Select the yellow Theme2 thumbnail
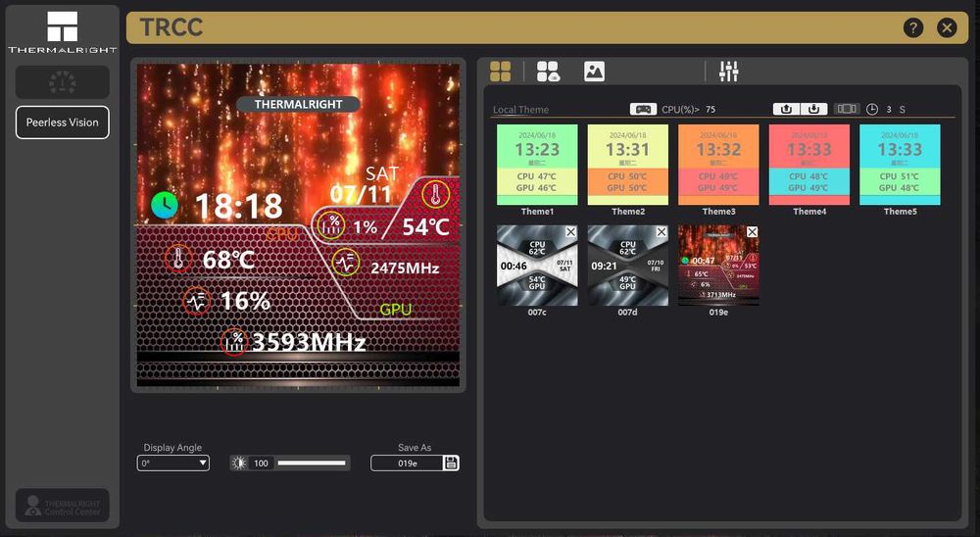The width and height of the screenshot is (980, 537). [627, 165]
